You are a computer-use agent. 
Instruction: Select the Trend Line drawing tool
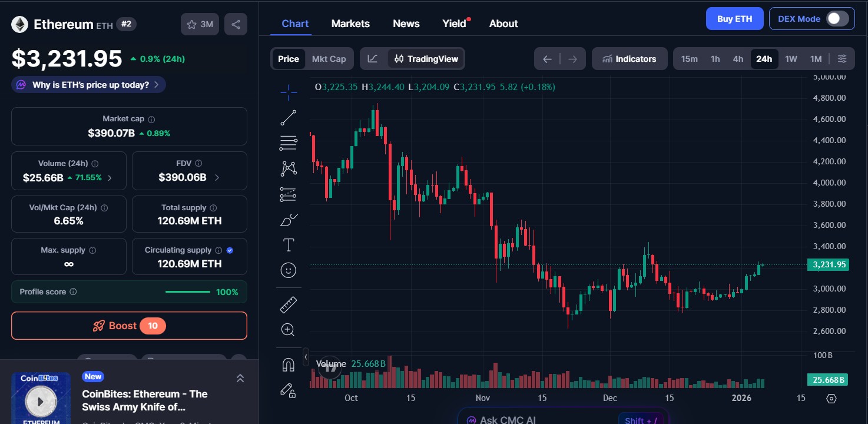tap(288, 117)
